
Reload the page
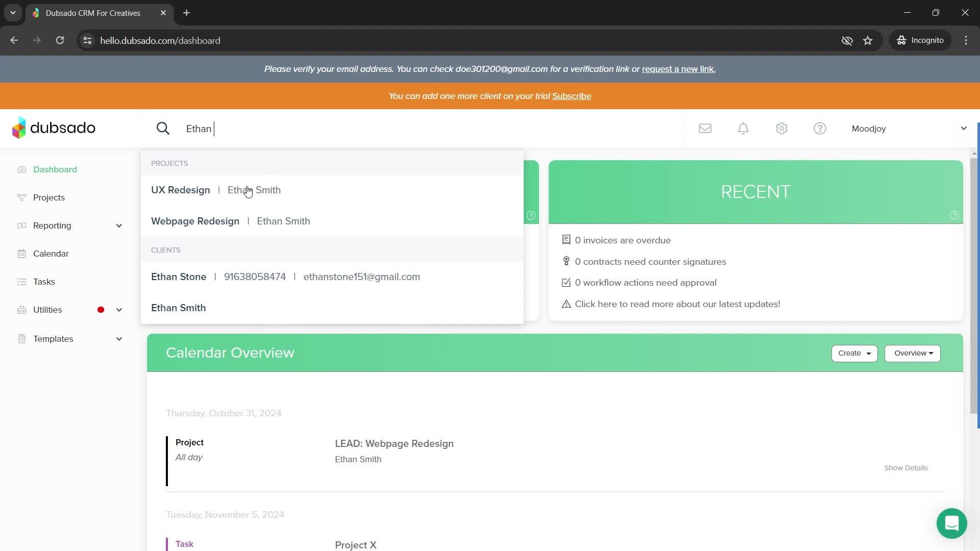point(60,40)
